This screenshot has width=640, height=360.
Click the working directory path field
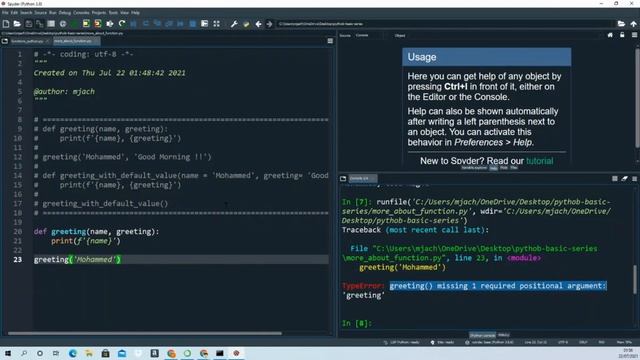pos(445,24)
